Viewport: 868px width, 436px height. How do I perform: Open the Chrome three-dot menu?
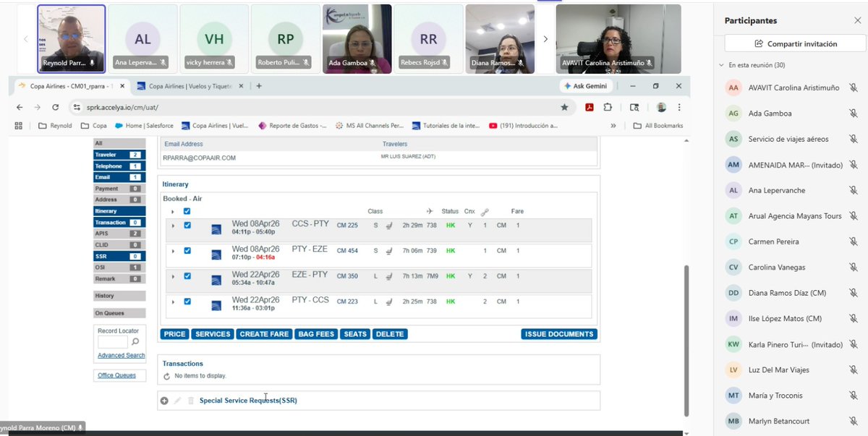coord(679,107)
